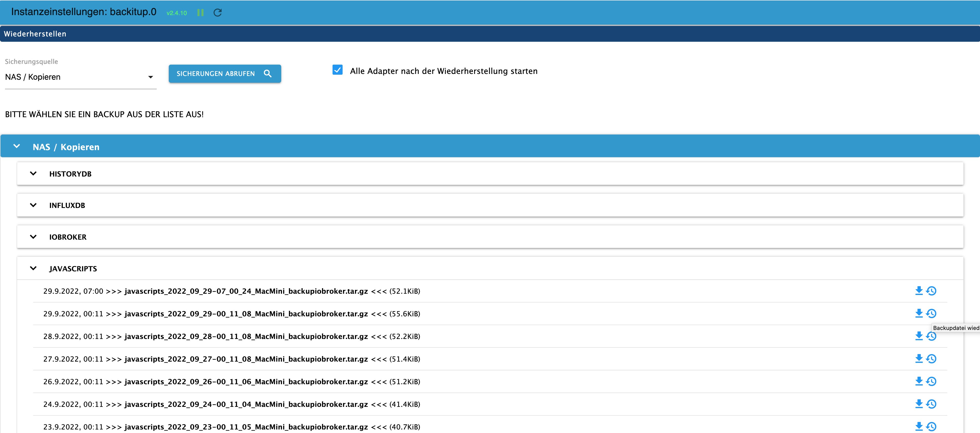Restore the 24.9.2022 javascripts backup

[931, 404]
